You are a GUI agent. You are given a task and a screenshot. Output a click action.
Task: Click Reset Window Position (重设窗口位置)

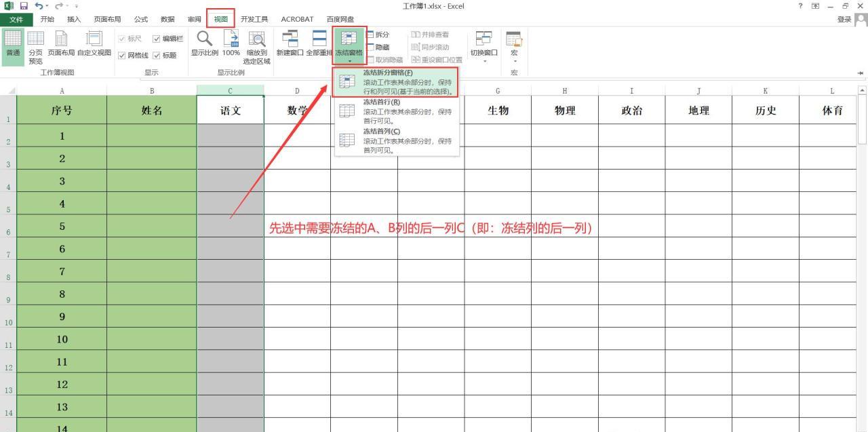click(x=437, y=60)
